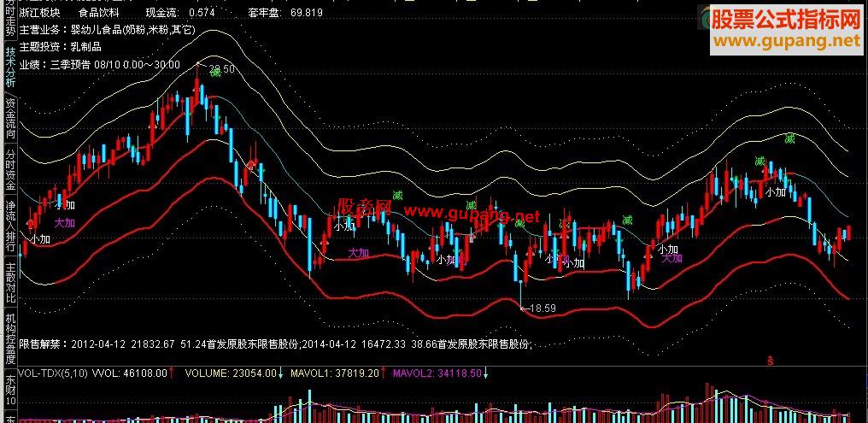
Task: Click the purple 大加 signal near chart start
Action: 64,223
